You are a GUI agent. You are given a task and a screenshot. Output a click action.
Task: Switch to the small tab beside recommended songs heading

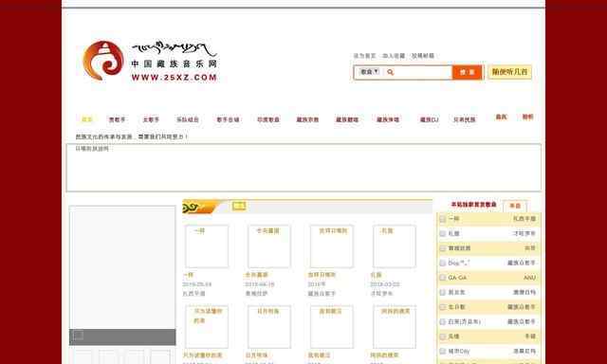pyautogui.click(x=515, y=206)
